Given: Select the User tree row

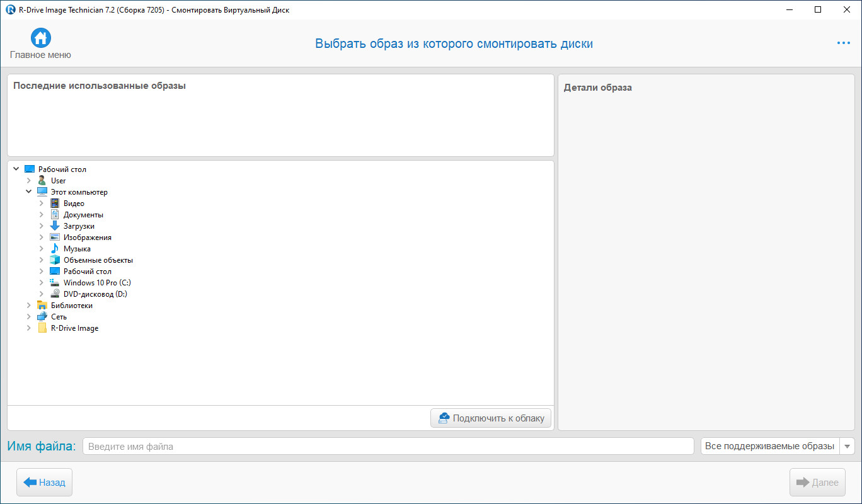Looking at the screenshot, I should pyautogui.click(x=280, y=181).
